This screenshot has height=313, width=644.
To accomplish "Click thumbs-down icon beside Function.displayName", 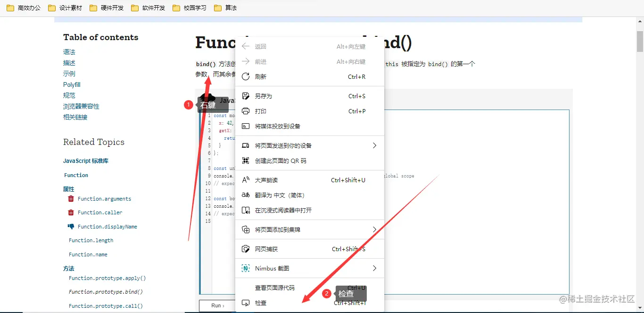I will point(71,226).
